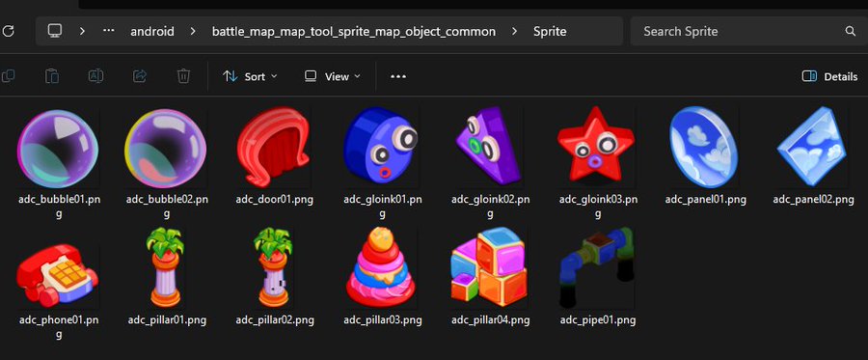Viewport: 868px width, 360px height.
Task: Click the adc_pillar03.png file name
Action: [383, 320]
